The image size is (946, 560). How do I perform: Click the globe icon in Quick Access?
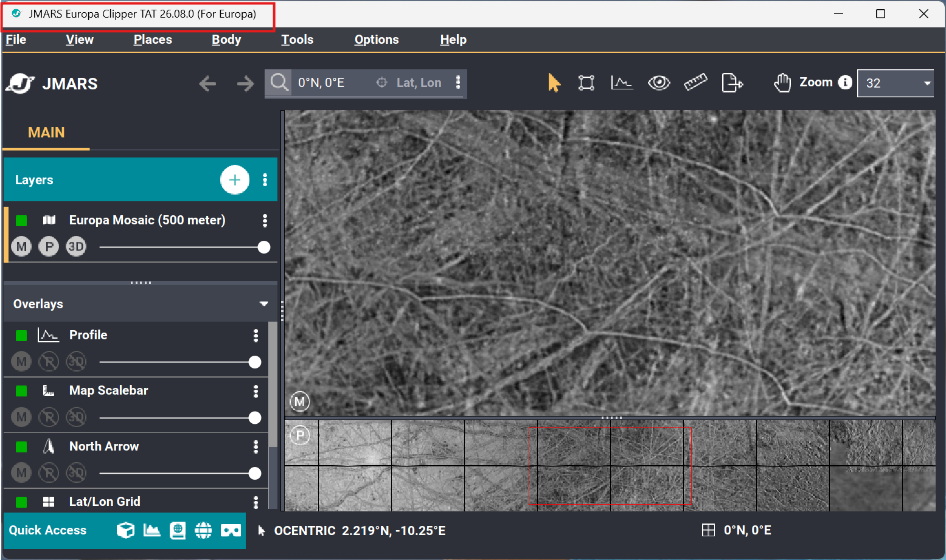[x=203, y=530]
